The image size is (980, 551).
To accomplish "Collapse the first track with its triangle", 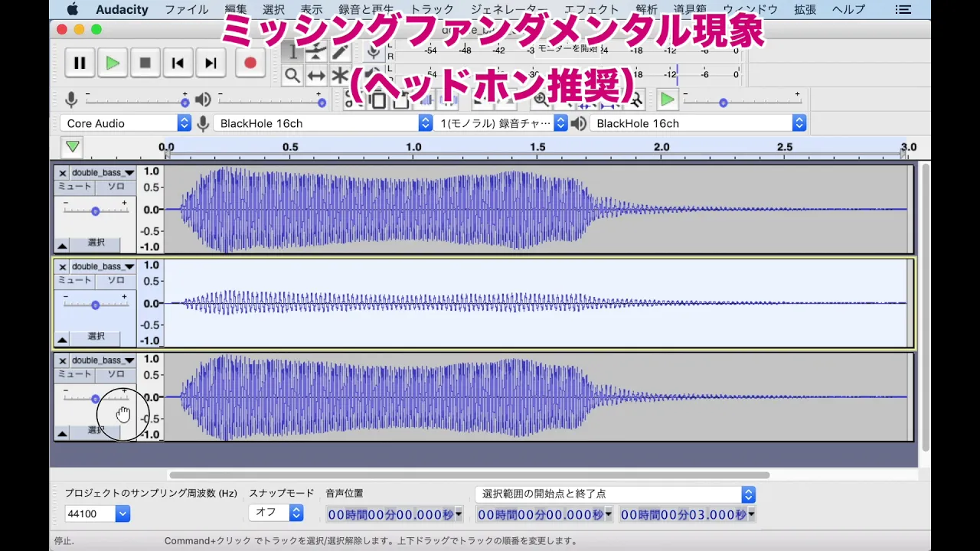I will [x=63, y=245].
